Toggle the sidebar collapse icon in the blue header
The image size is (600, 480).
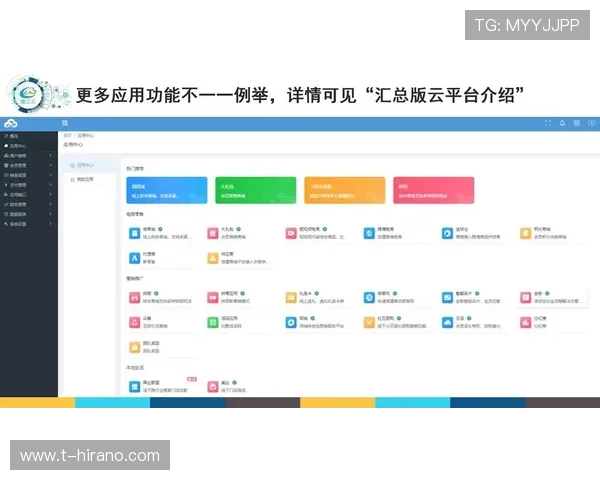(x=65, y=123)
